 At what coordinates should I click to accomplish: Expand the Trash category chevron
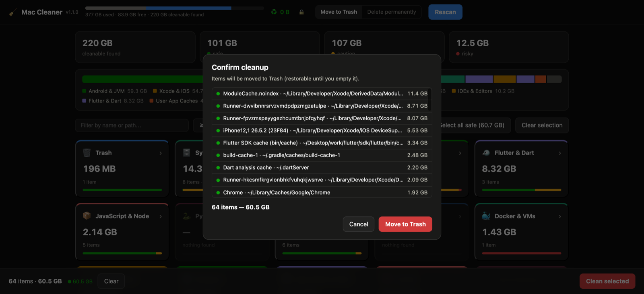pyautogui.click(x=161, y=153)
